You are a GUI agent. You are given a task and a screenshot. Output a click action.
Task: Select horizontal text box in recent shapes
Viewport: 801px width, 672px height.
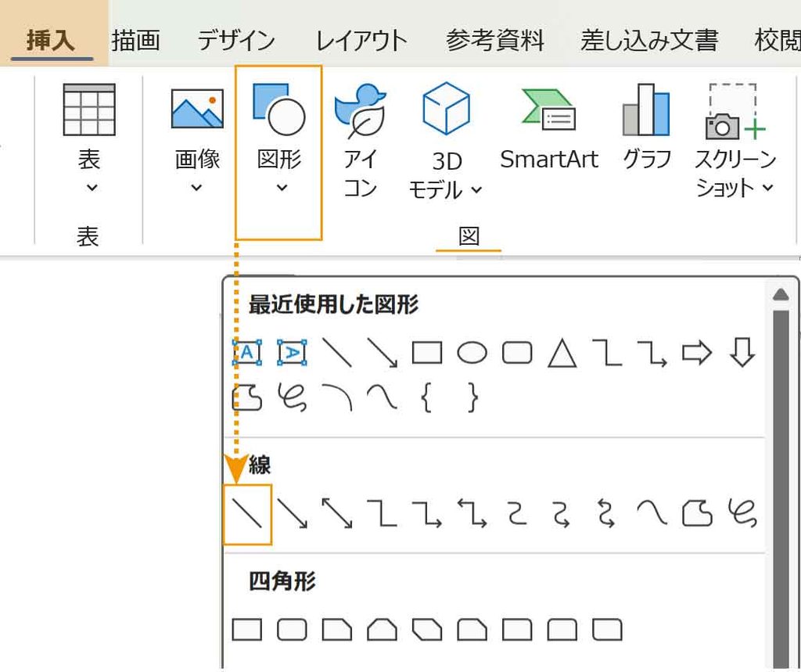(247, 353)
